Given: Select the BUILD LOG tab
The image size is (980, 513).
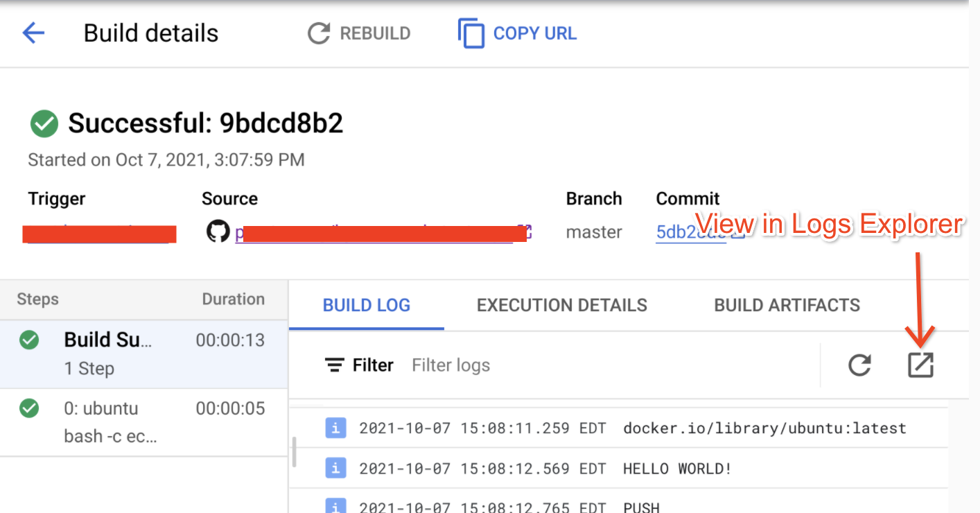Looking at the screenshot, I should pos(366,305).
